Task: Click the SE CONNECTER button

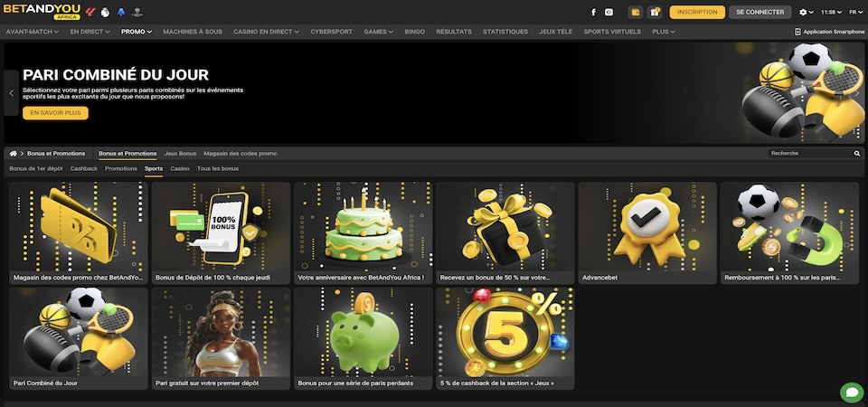Action: tap(760, 12)
